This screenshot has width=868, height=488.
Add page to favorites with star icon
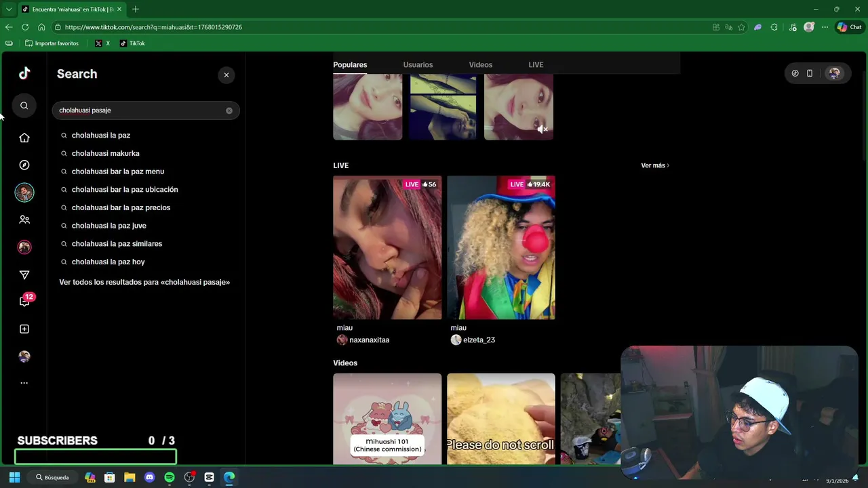point(741,27)
